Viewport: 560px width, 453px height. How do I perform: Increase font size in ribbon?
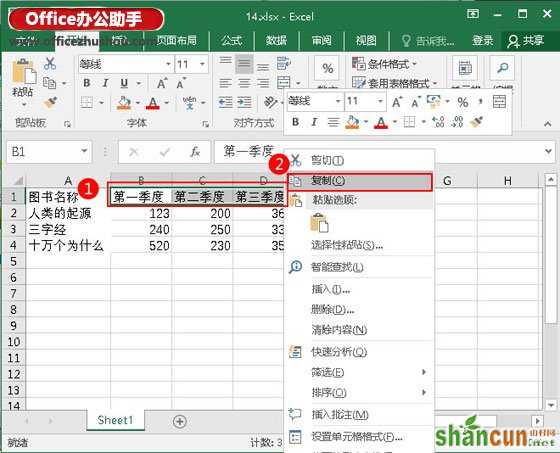click(162, 83)
